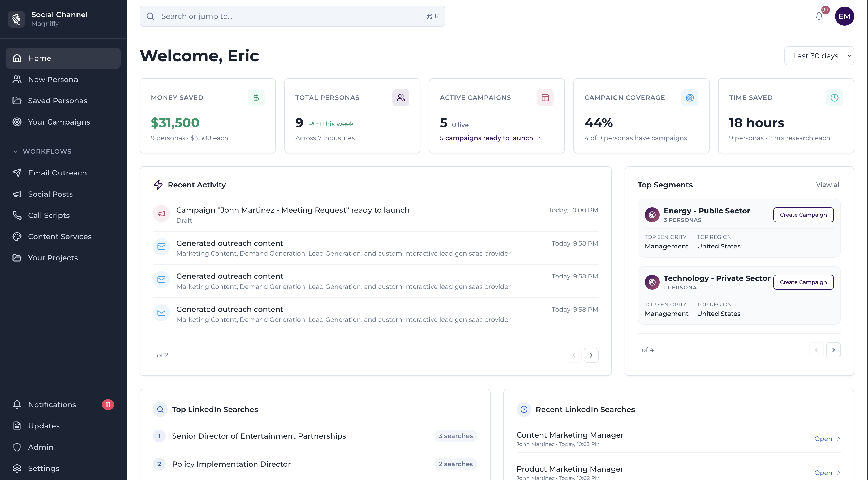Click 5 campaigns ready to launch link
Screen dimensions: 868x480
[x=490, y=138]
